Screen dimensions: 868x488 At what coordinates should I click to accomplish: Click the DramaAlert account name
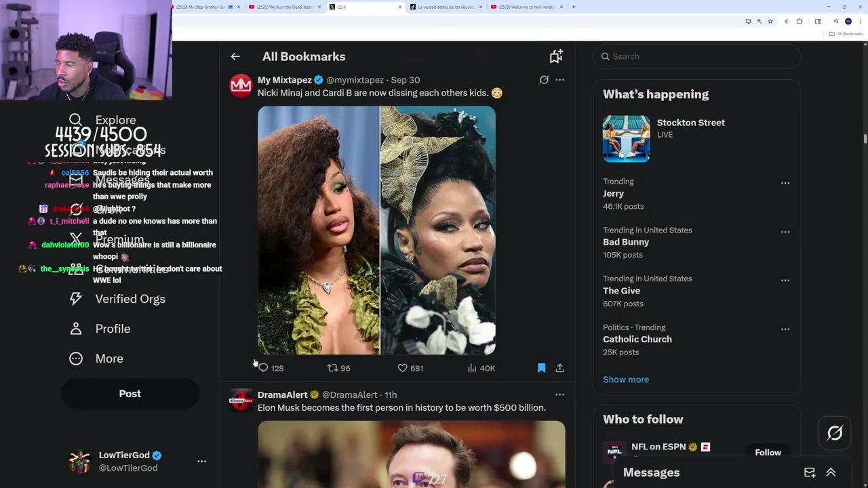(283, 394)
